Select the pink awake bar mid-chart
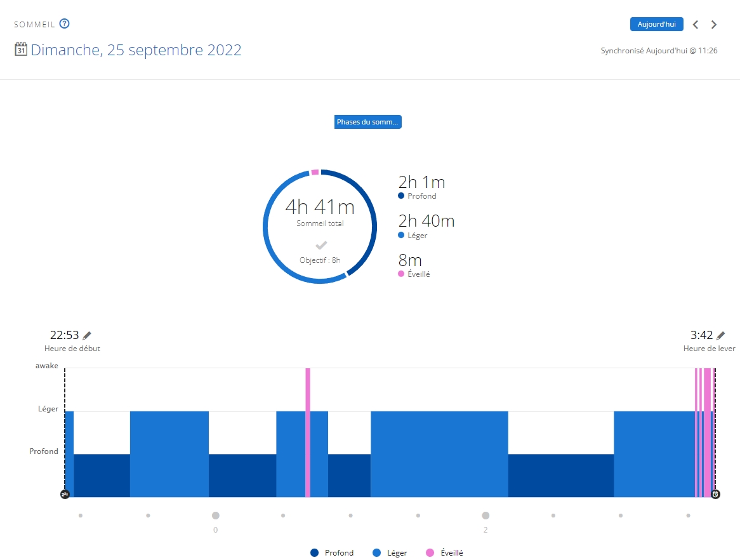Image resolution: width=740 pixels, height=560 pixels. 308,432
